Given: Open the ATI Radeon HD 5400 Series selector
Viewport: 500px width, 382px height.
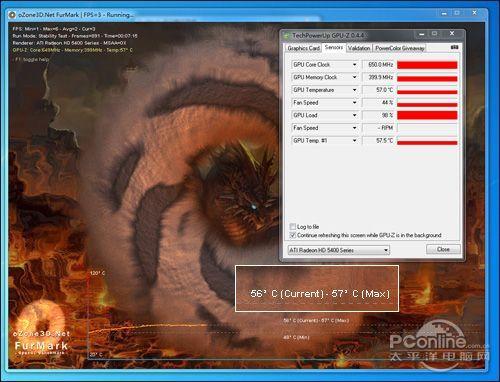Looking at the screenshot, I should tap(338, 250).
